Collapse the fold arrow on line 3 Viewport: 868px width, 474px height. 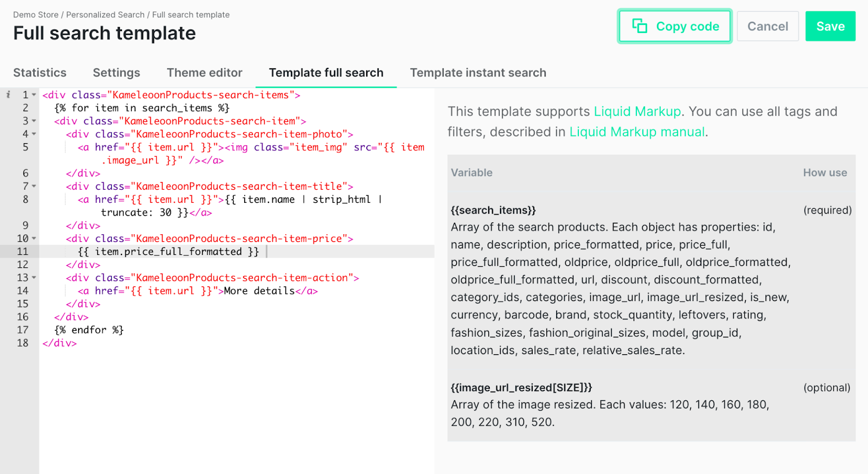[x=34, y=121]
